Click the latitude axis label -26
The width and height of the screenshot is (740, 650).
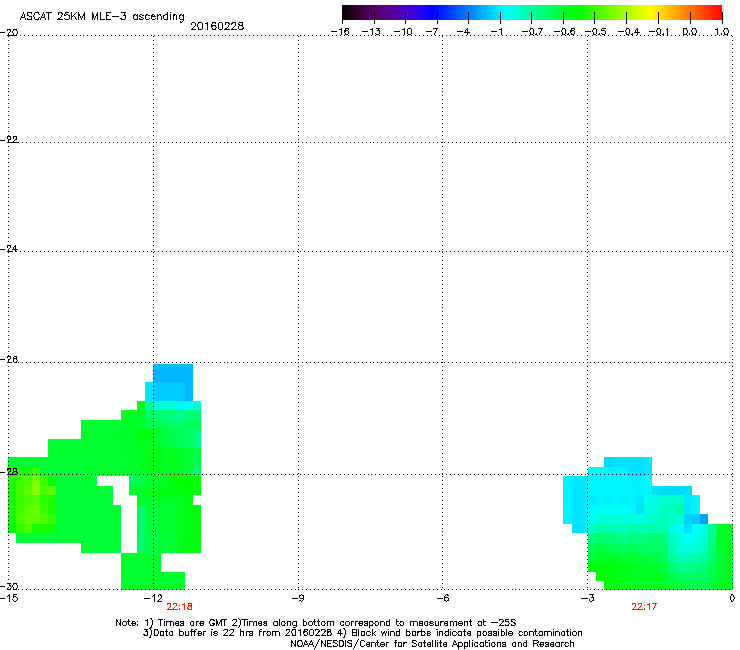click(9, 360)
